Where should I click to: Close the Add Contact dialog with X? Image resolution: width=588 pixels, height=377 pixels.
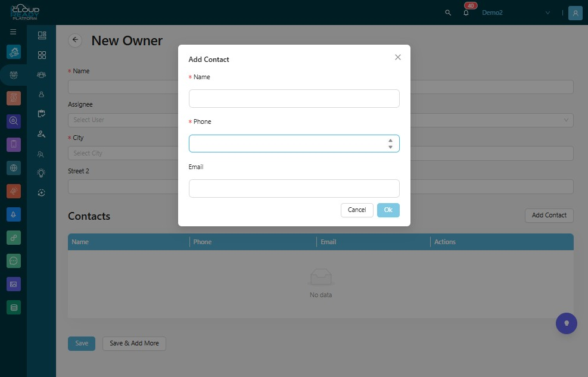click(398, 57)
